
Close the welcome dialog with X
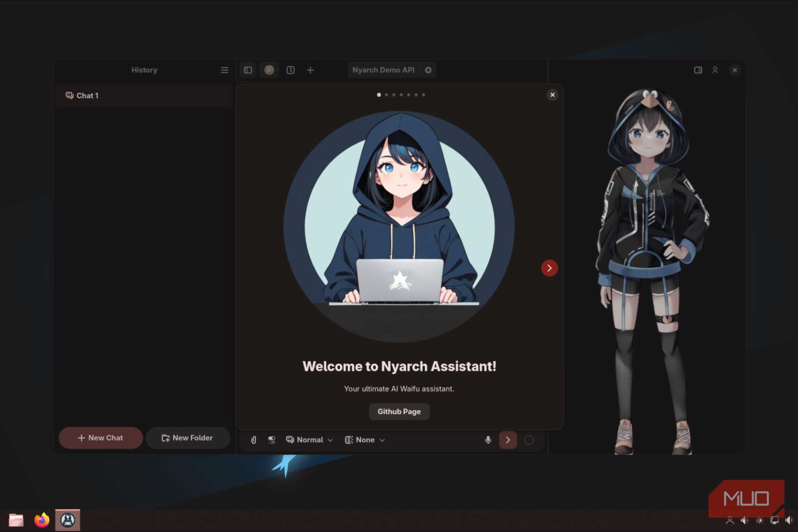[x=552, y=95]
